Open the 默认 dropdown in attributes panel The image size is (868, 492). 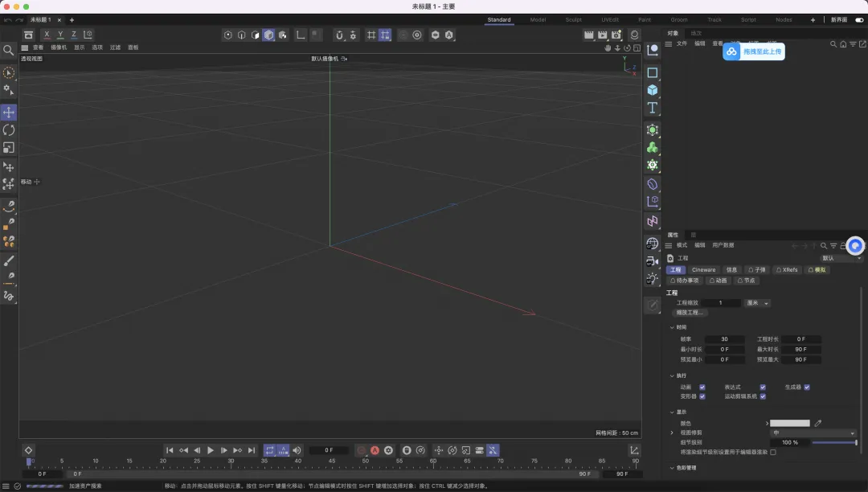[841, 258]
